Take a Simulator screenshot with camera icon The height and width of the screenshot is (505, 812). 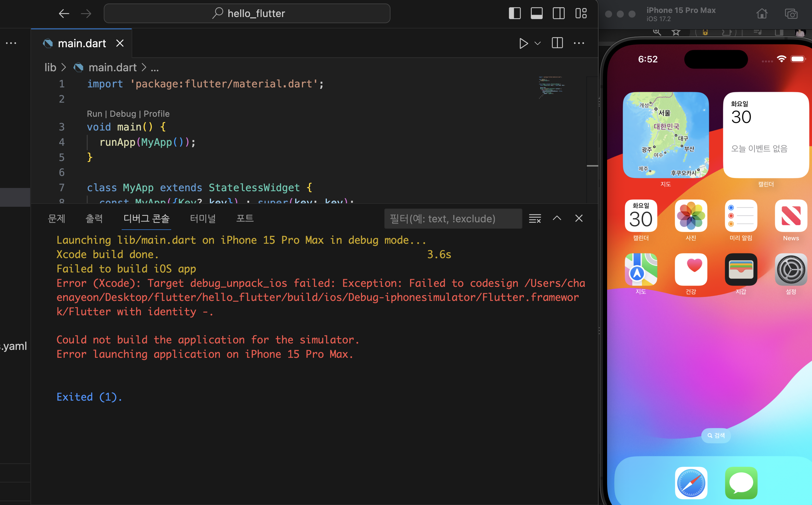791,14
